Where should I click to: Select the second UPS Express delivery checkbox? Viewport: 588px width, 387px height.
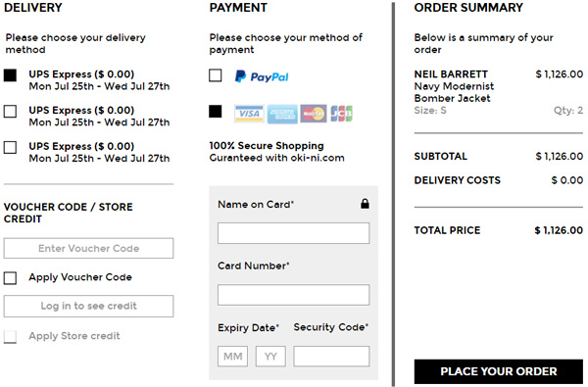click(x=10, y=112)
